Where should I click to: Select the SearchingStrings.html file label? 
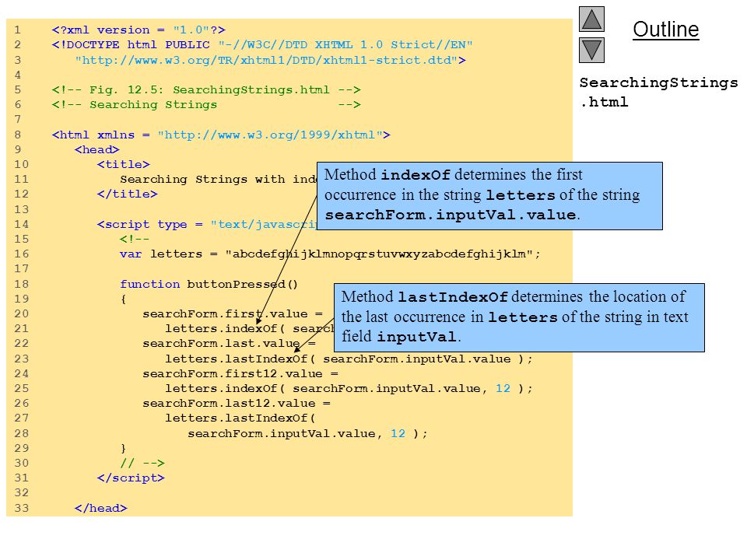coord(658,92)
